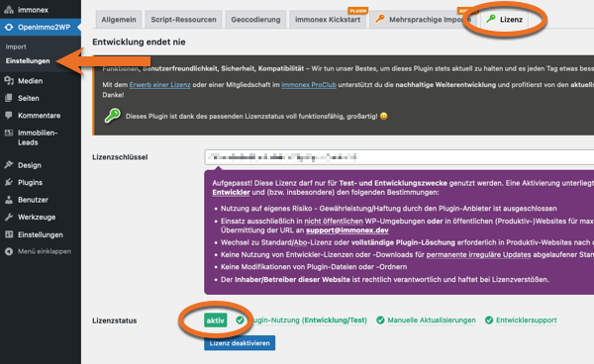Screen dimensions: 594x364
Task: Click the check icon before Manuelle Aktualisierungen
Action: coord(380,320)
